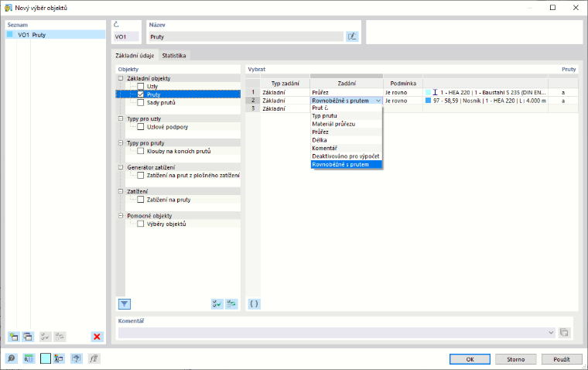Click the invert selection icon under Seznam
The height and width of the screenshot is (370, 588).
(60, 337)
